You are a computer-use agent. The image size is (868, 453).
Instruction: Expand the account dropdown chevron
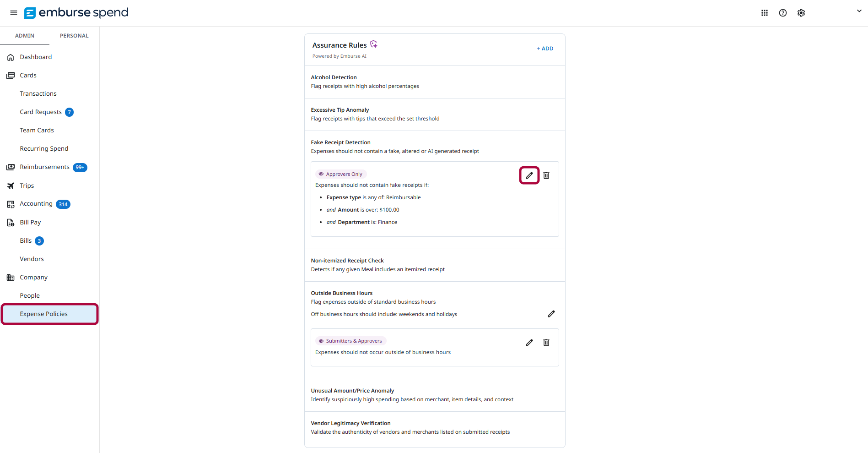tap(859, 11)
